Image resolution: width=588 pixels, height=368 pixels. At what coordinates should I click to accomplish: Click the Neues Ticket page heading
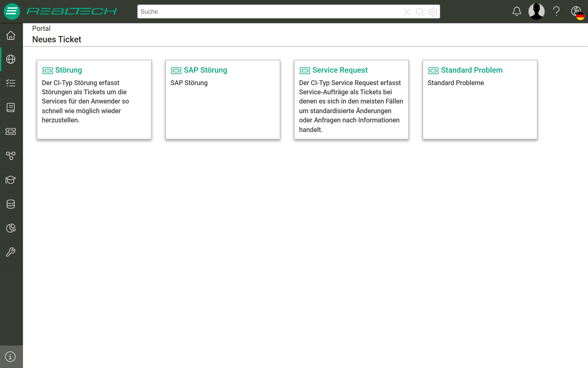tap(57, 39)
